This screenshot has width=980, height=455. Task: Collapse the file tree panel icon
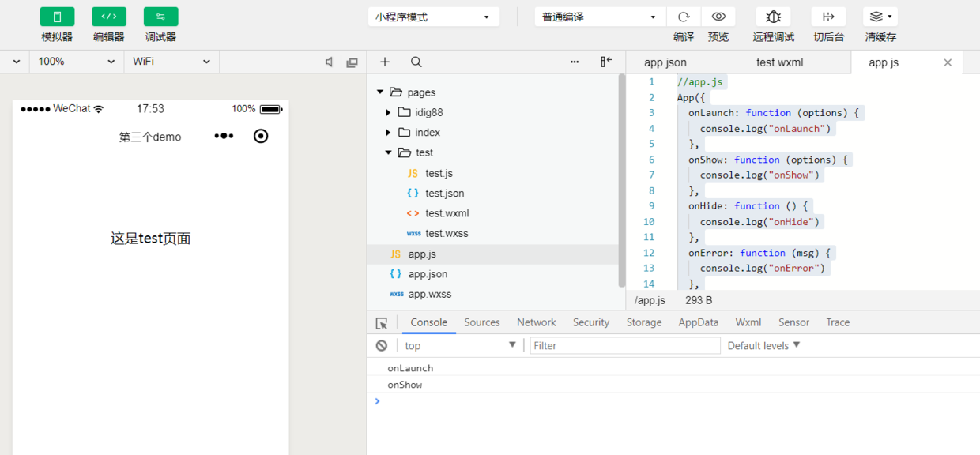pos(606,62)
